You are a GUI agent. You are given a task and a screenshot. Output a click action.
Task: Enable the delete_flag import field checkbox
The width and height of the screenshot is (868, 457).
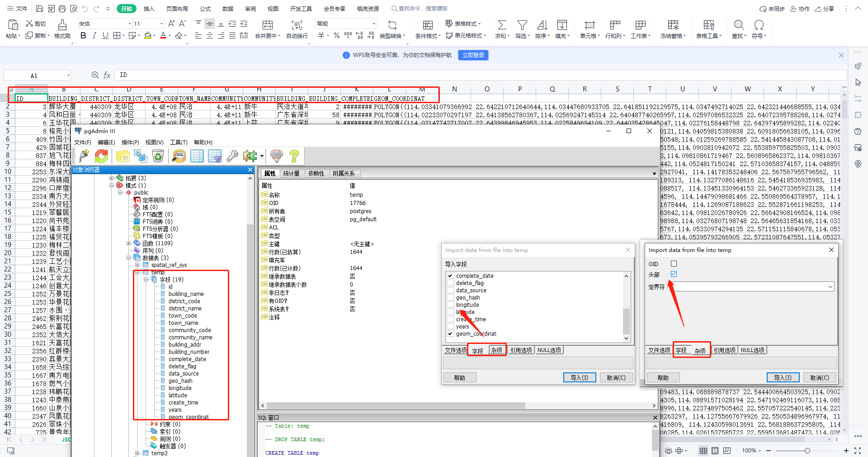[x=450, y=283]
